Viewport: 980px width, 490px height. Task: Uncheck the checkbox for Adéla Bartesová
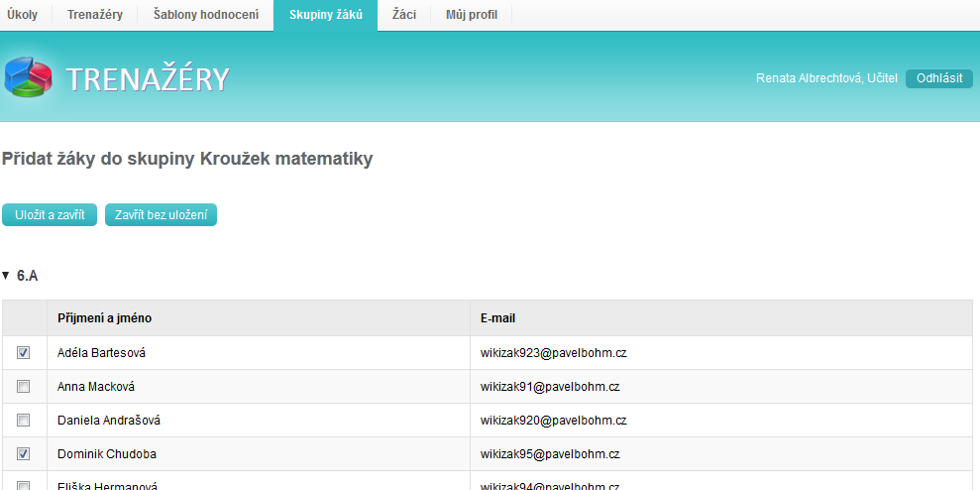[x=24, y=353]
